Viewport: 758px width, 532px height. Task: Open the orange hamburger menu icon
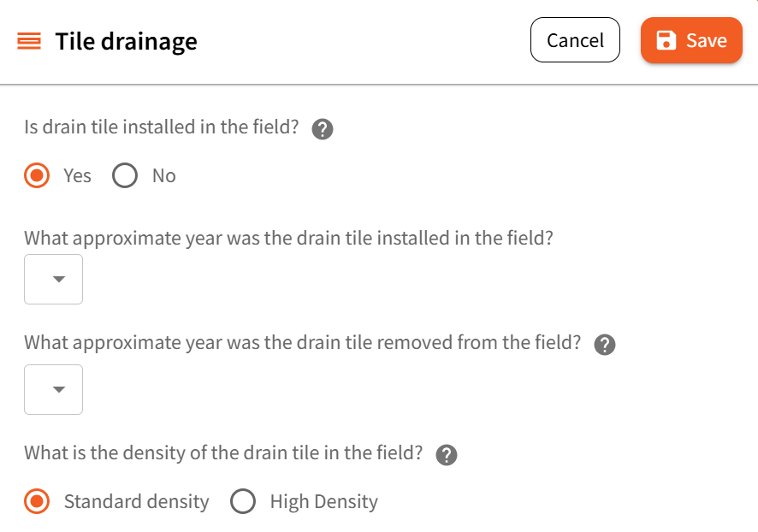click(x=29, y=41)
